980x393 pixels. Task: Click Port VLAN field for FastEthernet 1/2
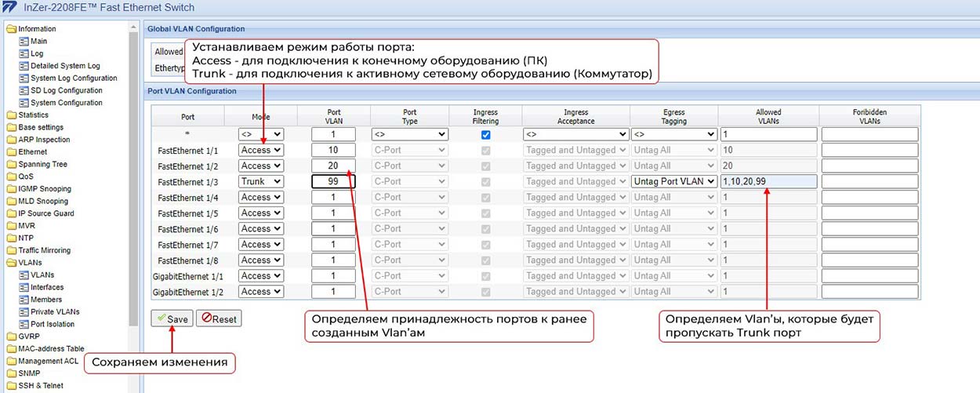(333, 166)
